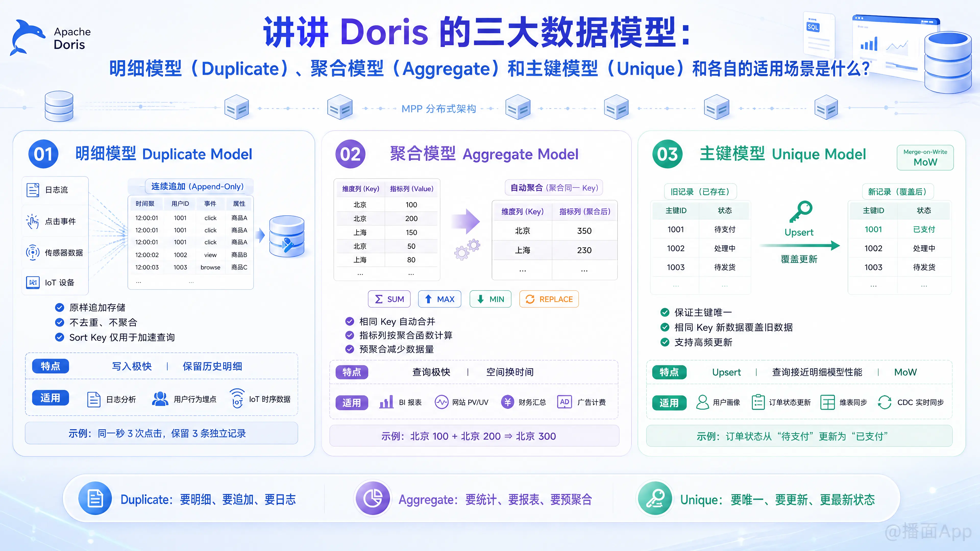
Task: Click the blue Duplicate document circle icon
Action: [95, 498]
